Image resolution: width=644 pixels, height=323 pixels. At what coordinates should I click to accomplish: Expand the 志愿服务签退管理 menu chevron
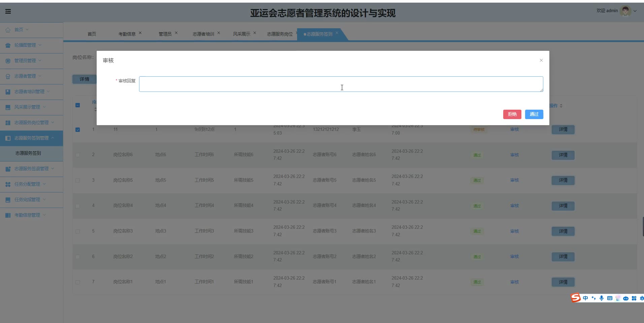click(x=53, y=169)
